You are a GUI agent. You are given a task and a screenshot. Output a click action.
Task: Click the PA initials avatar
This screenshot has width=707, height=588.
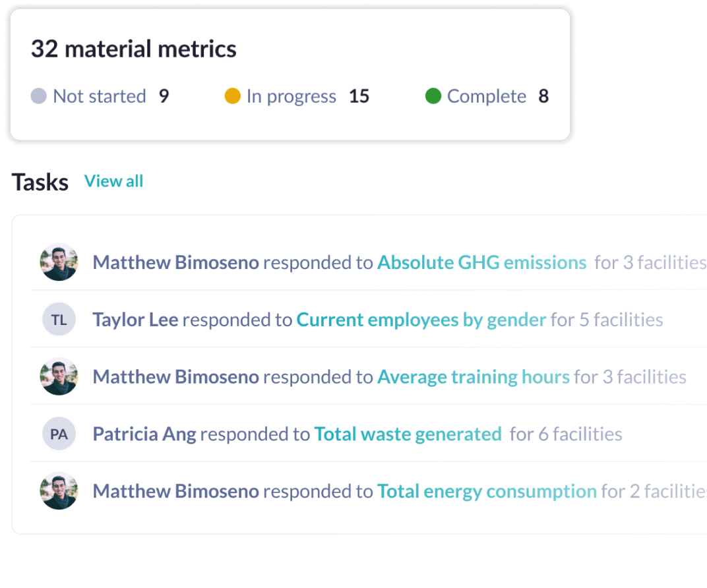point(59,434)
